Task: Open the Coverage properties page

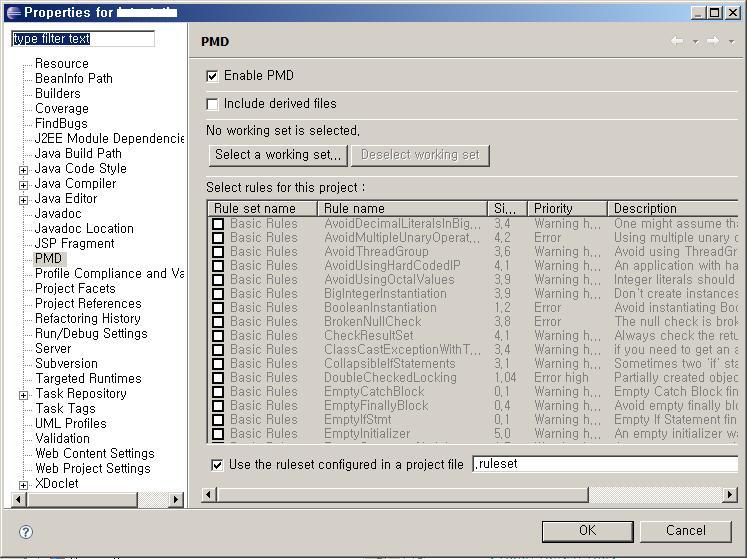Action: click(x=62, y=109)
